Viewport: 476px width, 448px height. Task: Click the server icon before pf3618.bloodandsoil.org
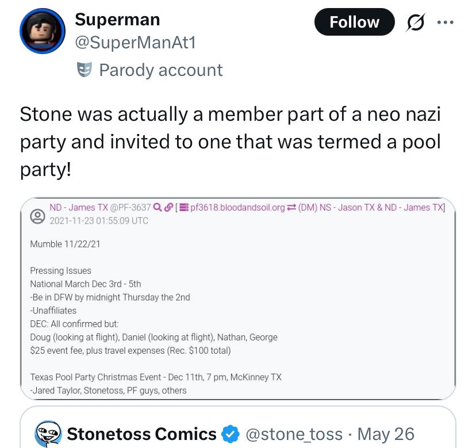tap(183, 208)
